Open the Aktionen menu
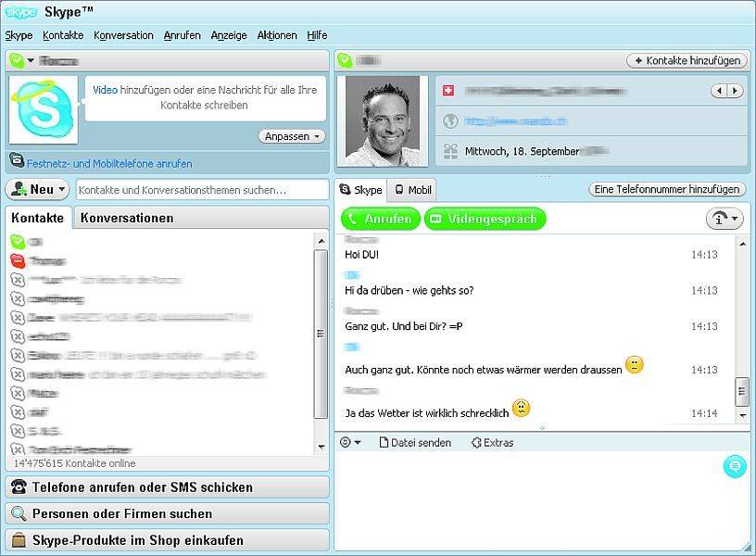 click(277, 35)
